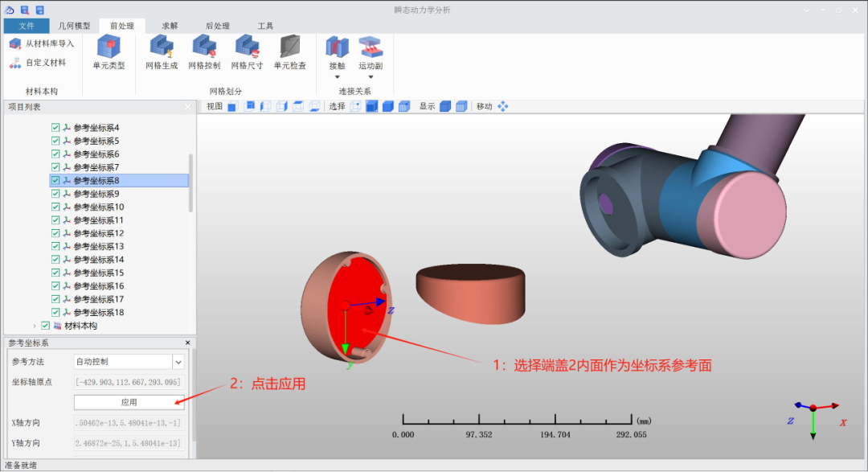The width and height of the screenshot is (868, 472).
Task: Select tree row 参考坐标系12
Action: [119, 233]
